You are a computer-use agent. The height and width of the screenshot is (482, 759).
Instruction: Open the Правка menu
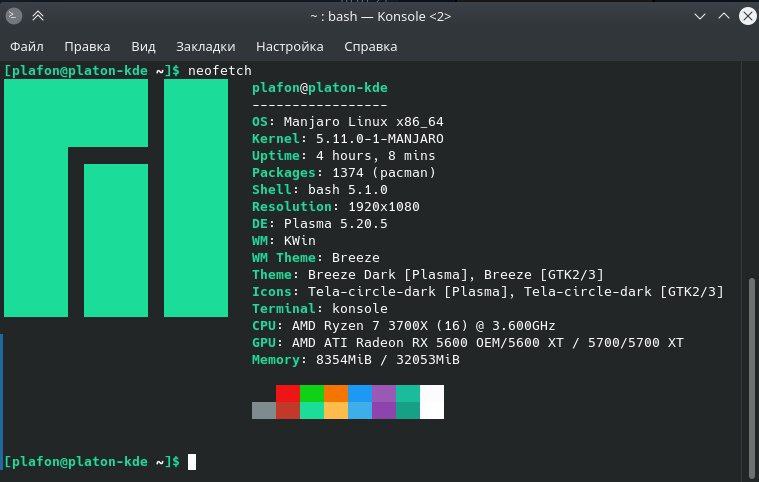[87, 46]
